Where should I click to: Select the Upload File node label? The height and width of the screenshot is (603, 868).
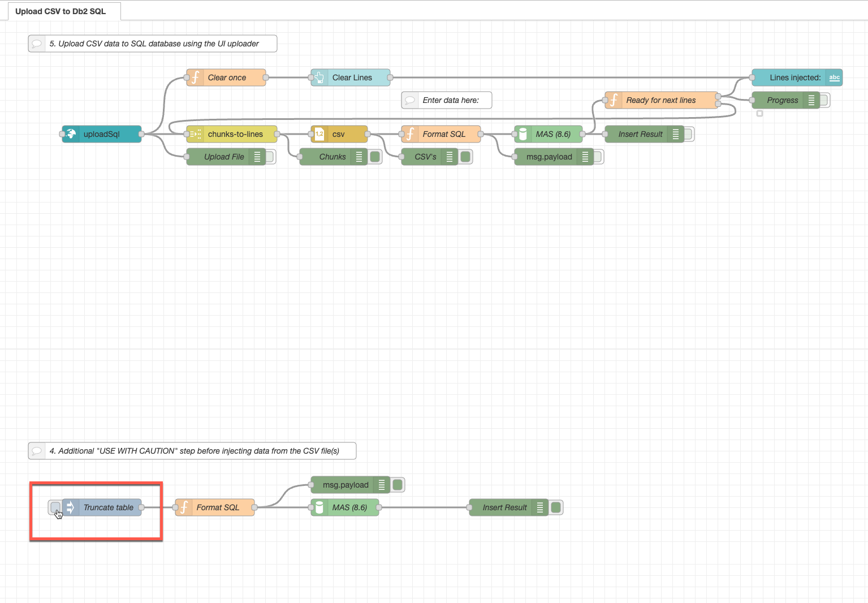(224, 157)
